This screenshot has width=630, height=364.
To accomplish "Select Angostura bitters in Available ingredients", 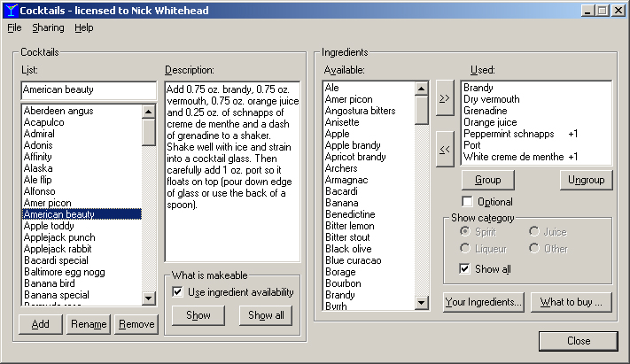I will [x=369, y=111].
